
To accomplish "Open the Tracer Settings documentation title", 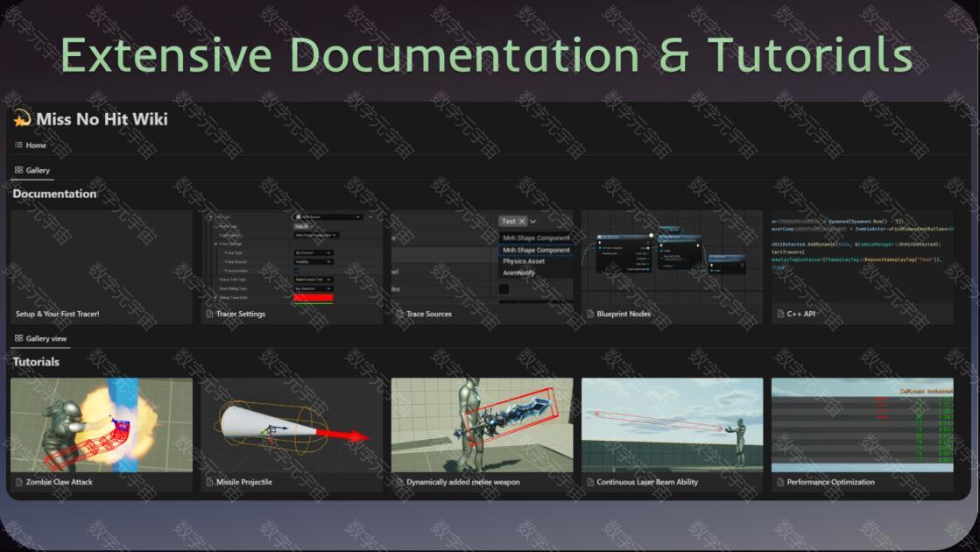I will (x=241, y=314).
